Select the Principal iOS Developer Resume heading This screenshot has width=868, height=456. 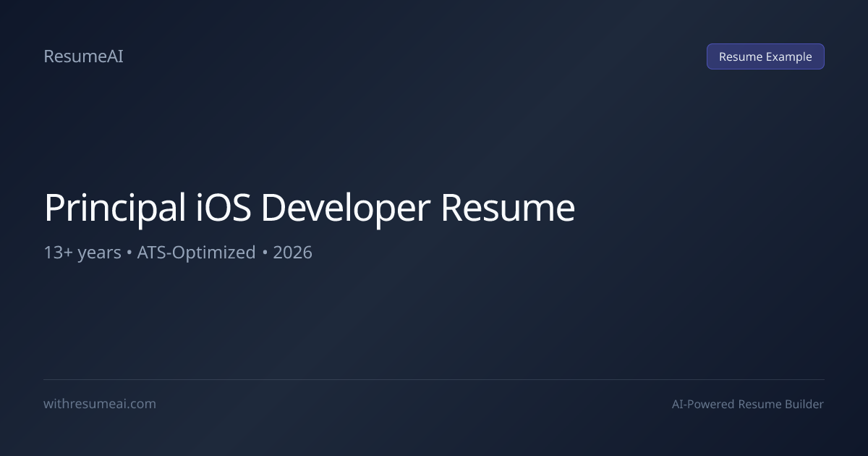click(310, 208)
